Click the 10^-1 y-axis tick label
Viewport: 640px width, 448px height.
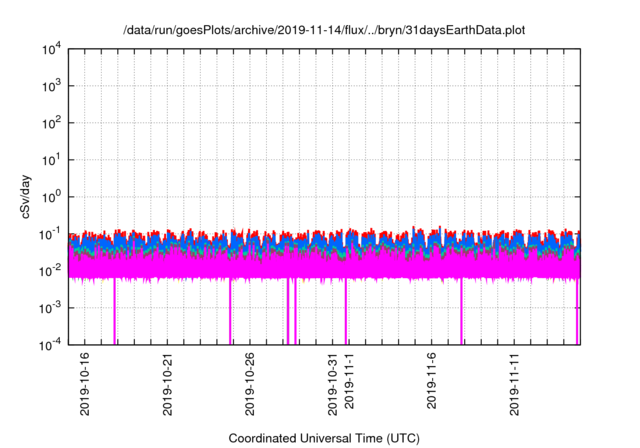pyautogui.click(x=51, y=234)
